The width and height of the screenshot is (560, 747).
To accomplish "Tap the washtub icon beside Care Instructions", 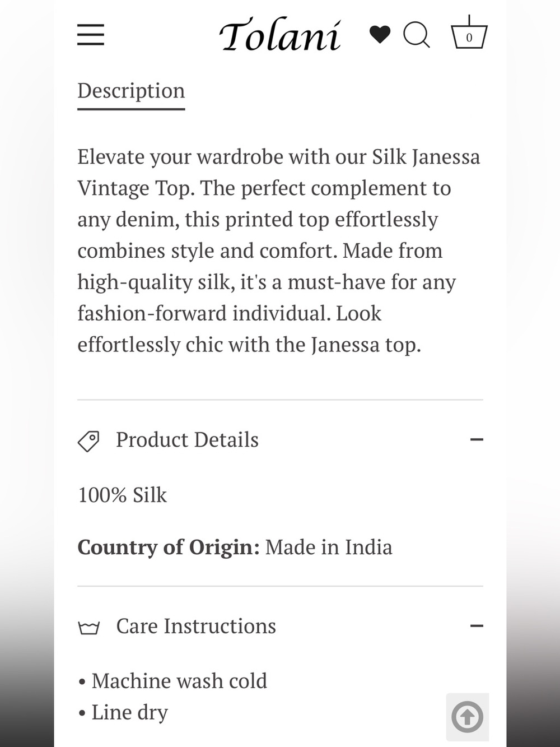I will (x=88, y=627).
